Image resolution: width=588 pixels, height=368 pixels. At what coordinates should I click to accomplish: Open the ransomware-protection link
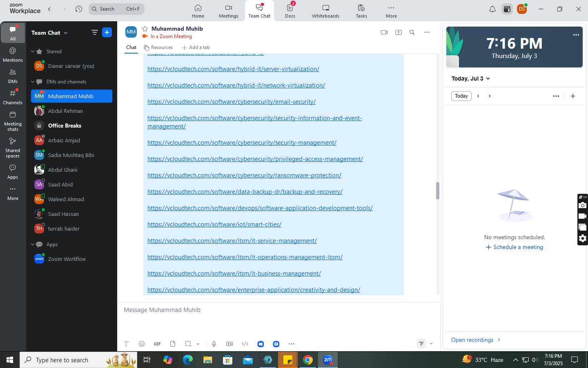click(244, 175)
